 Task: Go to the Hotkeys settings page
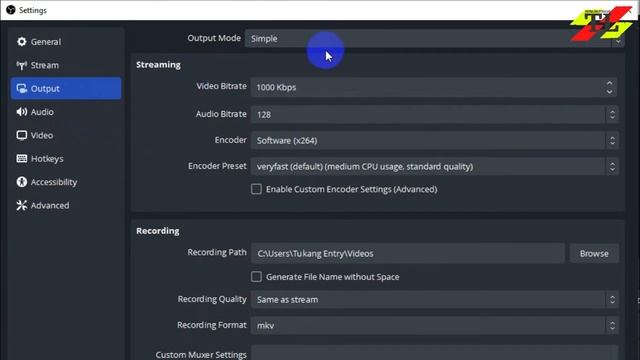click(x=66, y=158)
